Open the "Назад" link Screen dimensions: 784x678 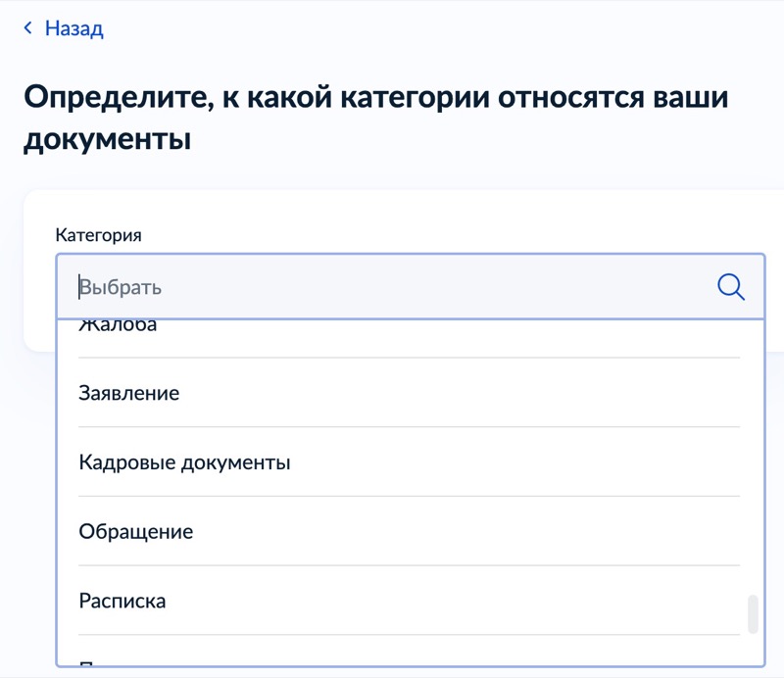pos(72,28)
